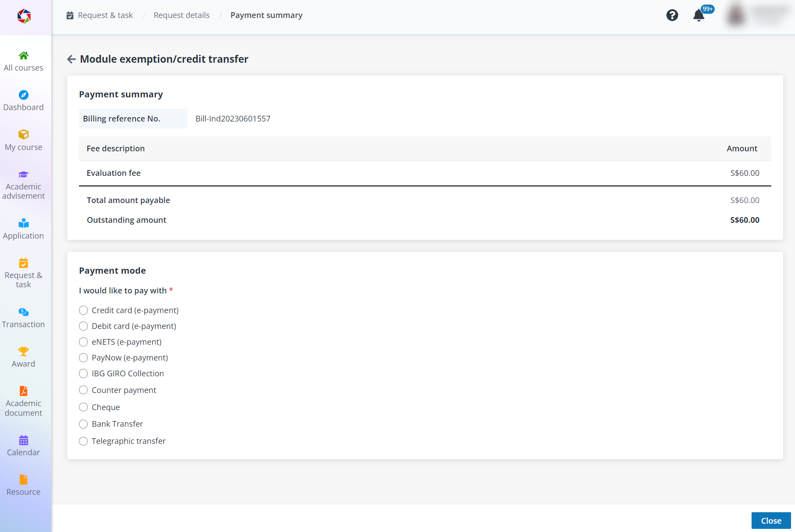Open Request & task from sidebar

(23, 273)
